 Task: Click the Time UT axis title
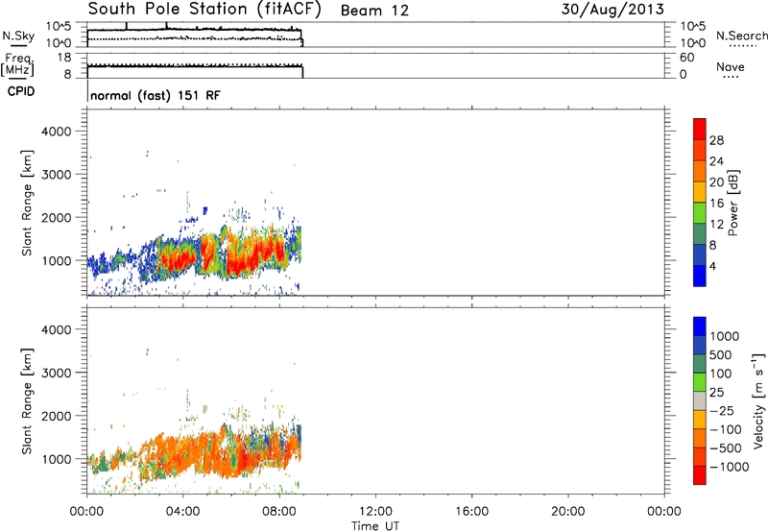coord(375,526)
